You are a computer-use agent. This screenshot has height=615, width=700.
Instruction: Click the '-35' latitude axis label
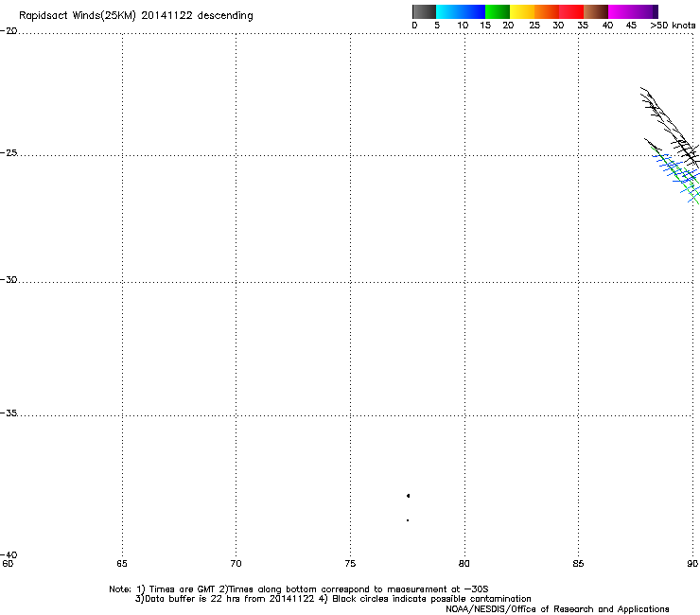coord(9,413)
